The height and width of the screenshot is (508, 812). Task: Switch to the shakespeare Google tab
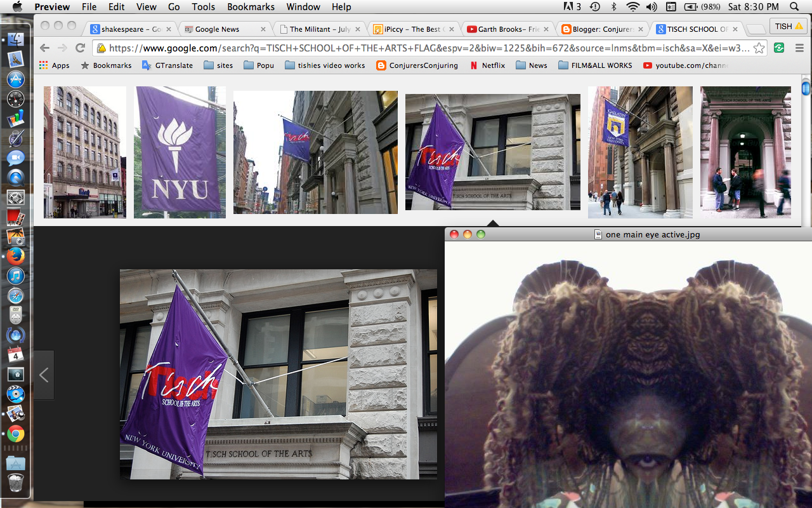click(130, 29)
